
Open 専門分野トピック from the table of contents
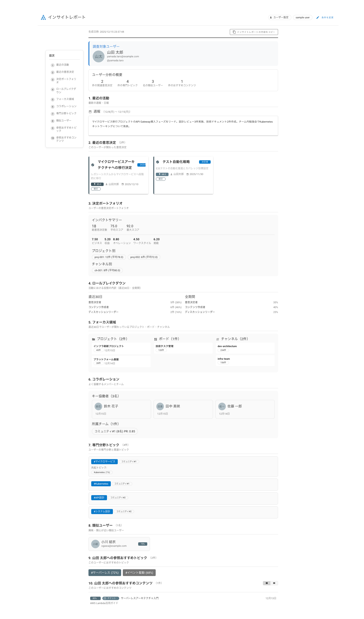point(66,114)
